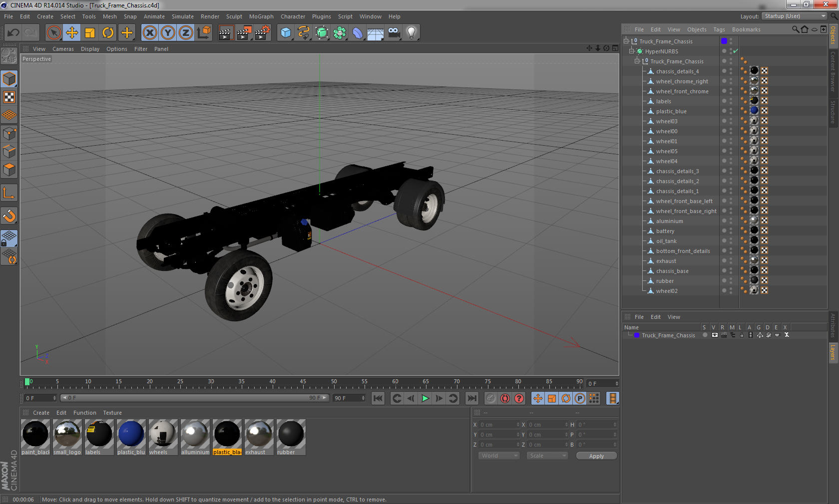The height and width of the screenshot is (504, 839).
Task: Jump to the start of animation
Action: 378,398
